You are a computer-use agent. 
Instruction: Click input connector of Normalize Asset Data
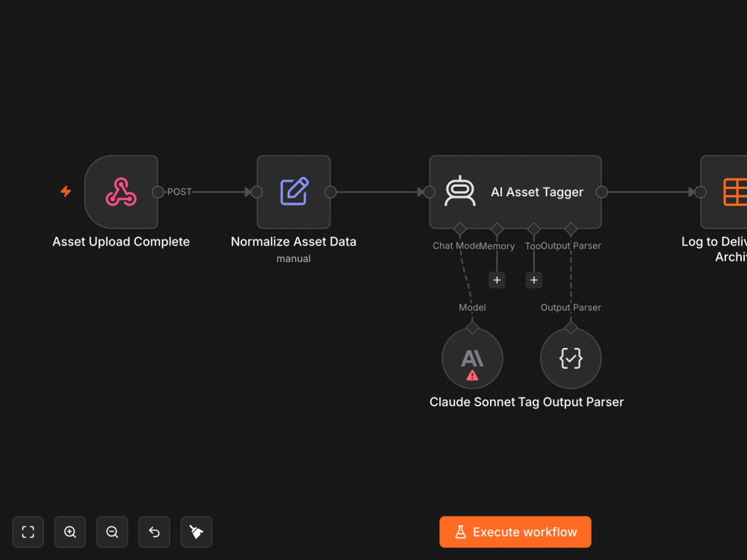(x=257, y=192)
